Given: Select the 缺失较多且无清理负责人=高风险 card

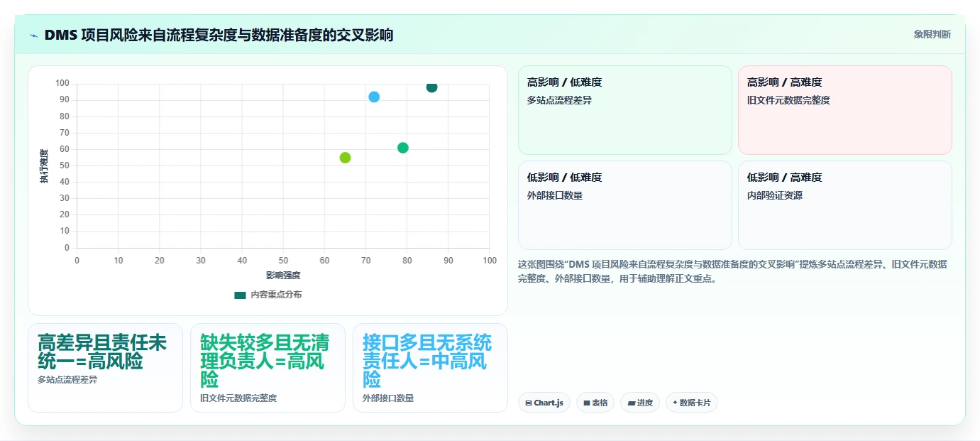Looking at the screenshot, I should pyautogui.click(x=268, y=368).
